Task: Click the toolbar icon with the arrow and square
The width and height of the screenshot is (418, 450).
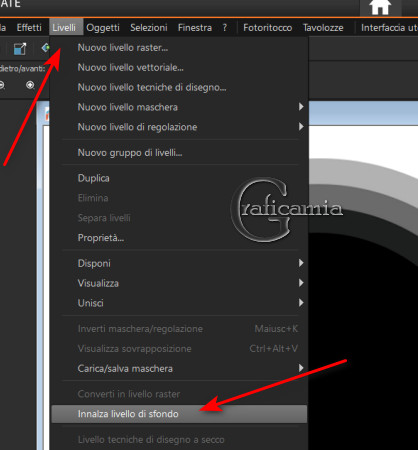Action: tap(20, 49)
